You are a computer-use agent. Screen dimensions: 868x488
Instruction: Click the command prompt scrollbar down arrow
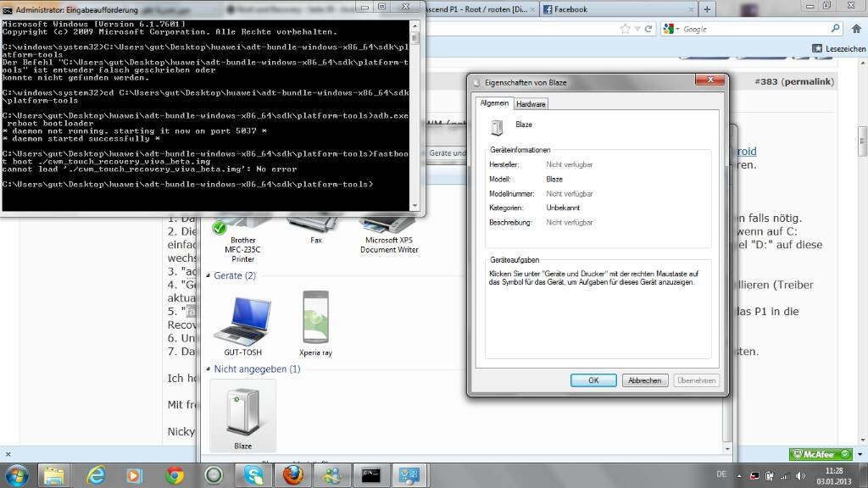[x=415, y=206]
